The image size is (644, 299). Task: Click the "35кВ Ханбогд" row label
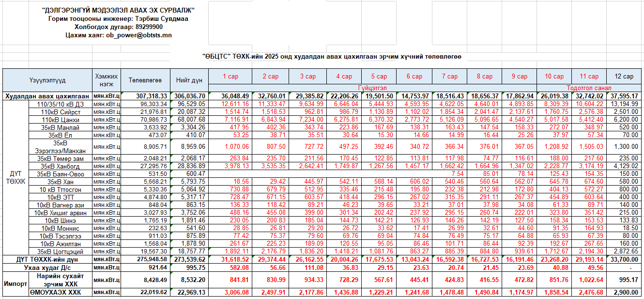(60, 166)
